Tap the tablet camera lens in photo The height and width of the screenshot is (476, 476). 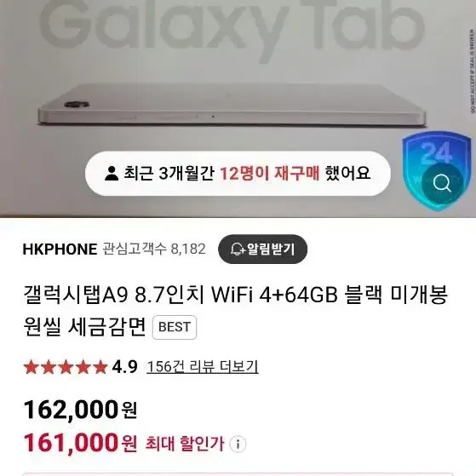[x=77, y=104]
